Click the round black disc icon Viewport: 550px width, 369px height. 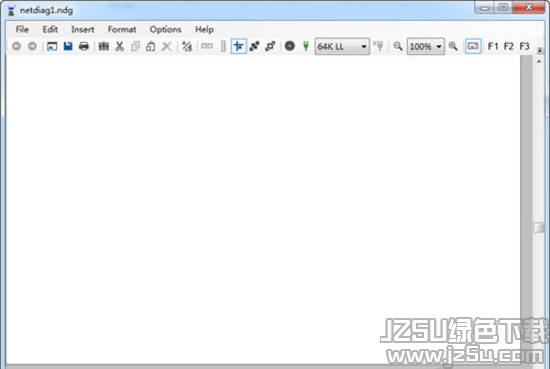(x=290, y=46)
